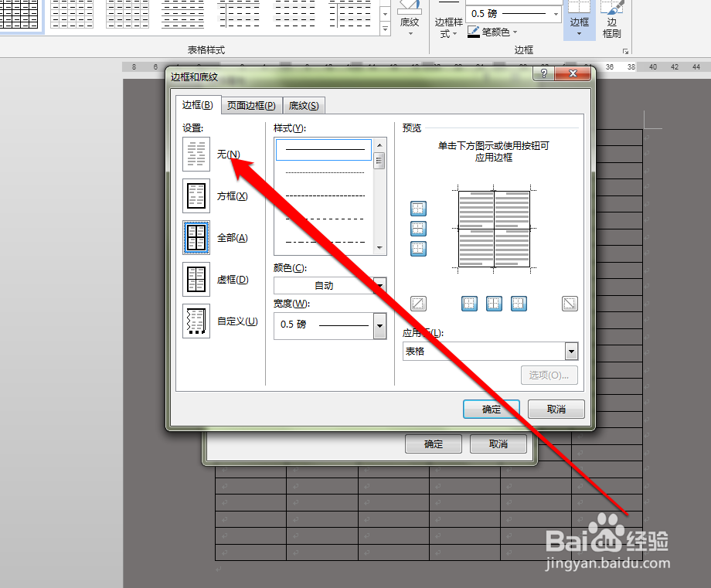Select seventh table style thumbnail
Screen dimensions: 711x588
click(x=351, y=14)
